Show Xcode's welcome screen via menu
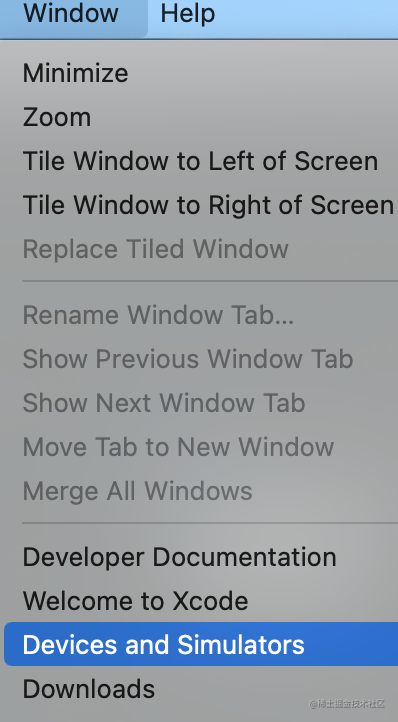Screen dimensions: 398x722 pyautogui.click(x=201, y=601)
